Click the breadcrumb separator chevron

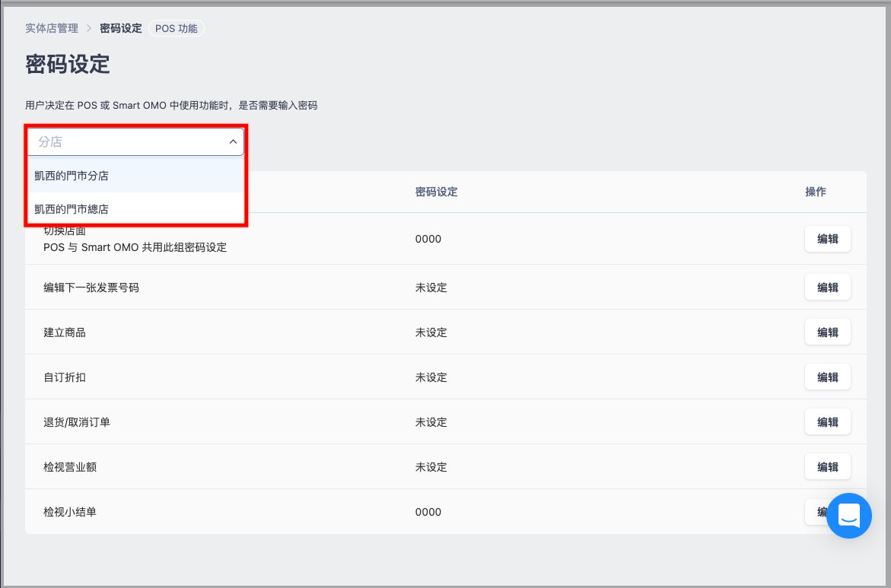[x=89, y=28]
